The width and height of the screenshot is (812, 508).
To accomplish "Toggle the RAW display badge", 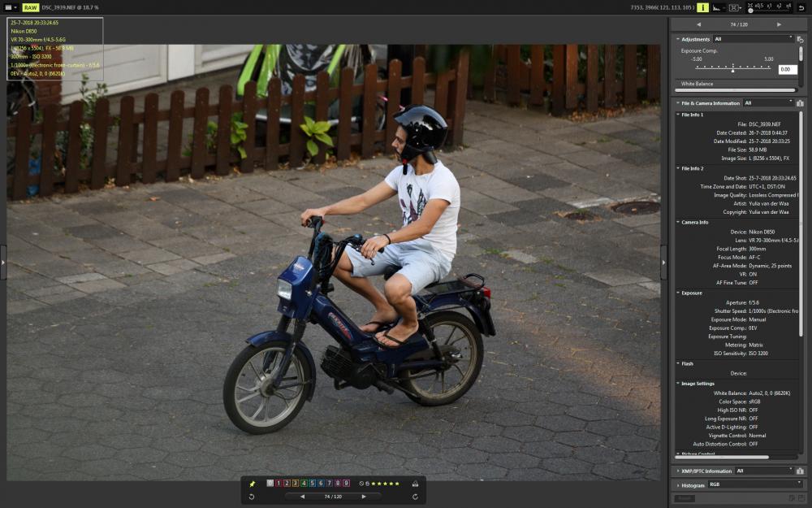I will point(31,7).
